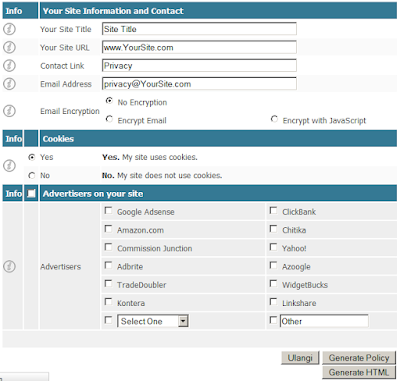
Task: Click the info icon beside Email Address
Action: click(x=9, y=84)
